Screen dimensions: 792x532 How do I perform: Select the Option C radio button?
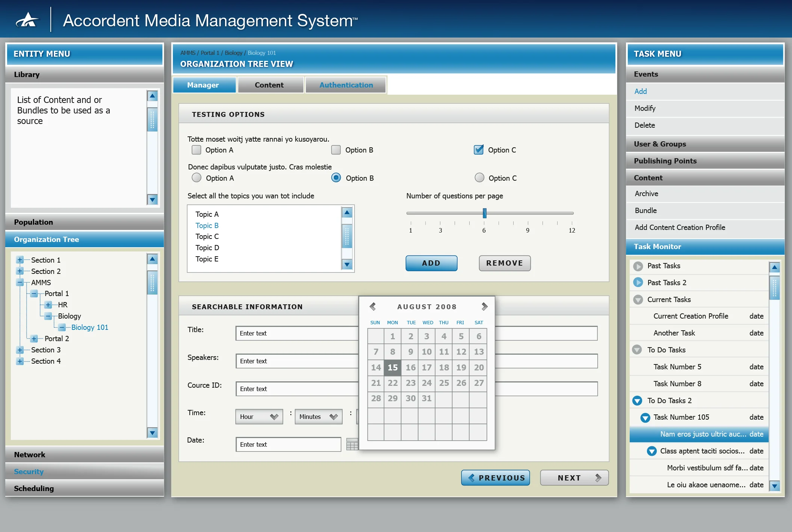[479, 178]
